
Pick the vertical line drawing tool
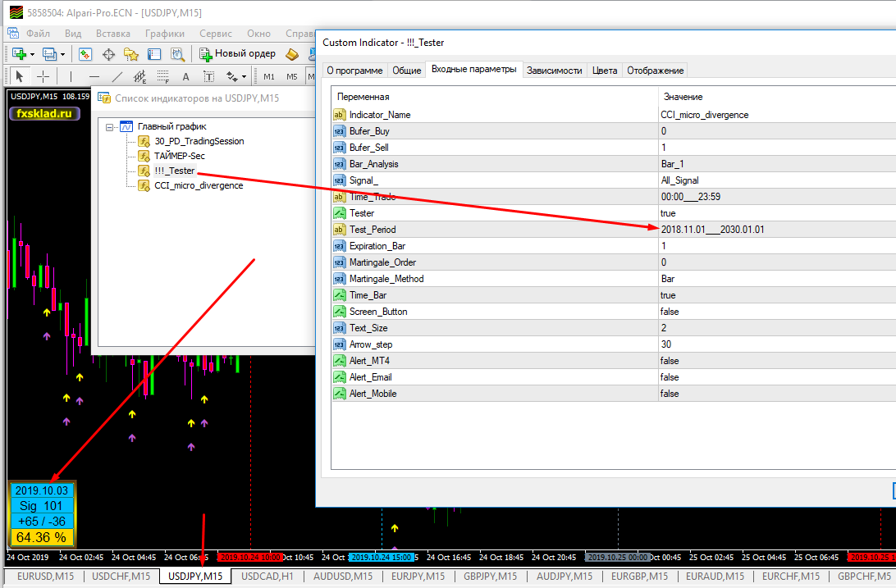click(71, 76)
